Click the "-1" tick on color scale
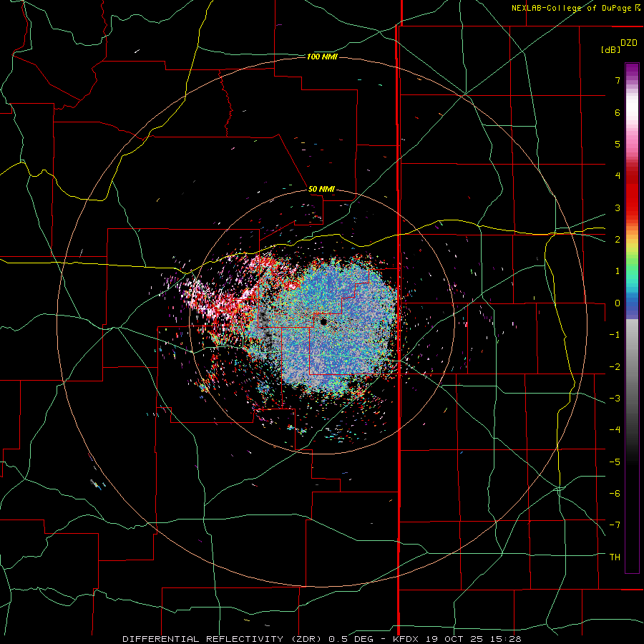 point(615,335)
